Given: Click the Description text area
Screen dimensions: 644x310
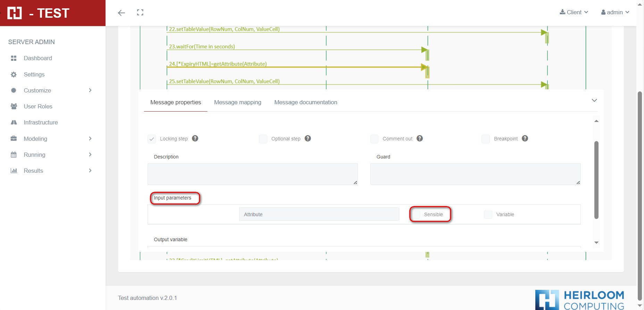Looking at the screenshot, I should [252, 174].
